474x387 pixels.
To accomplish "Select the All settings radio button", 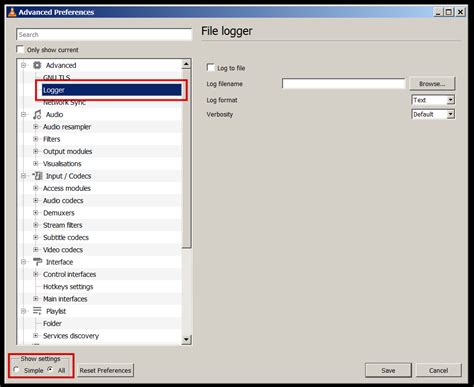I will tap(50, 370).
